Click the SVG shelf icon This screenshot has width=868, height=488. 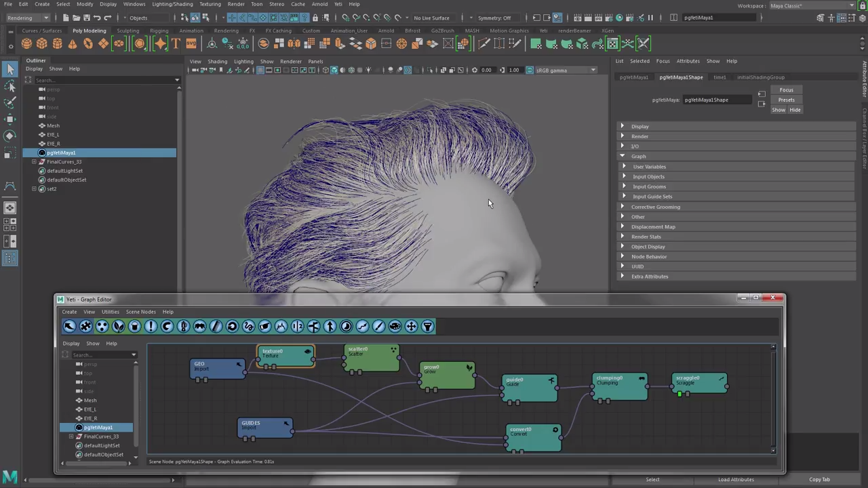tap(191, 44)
